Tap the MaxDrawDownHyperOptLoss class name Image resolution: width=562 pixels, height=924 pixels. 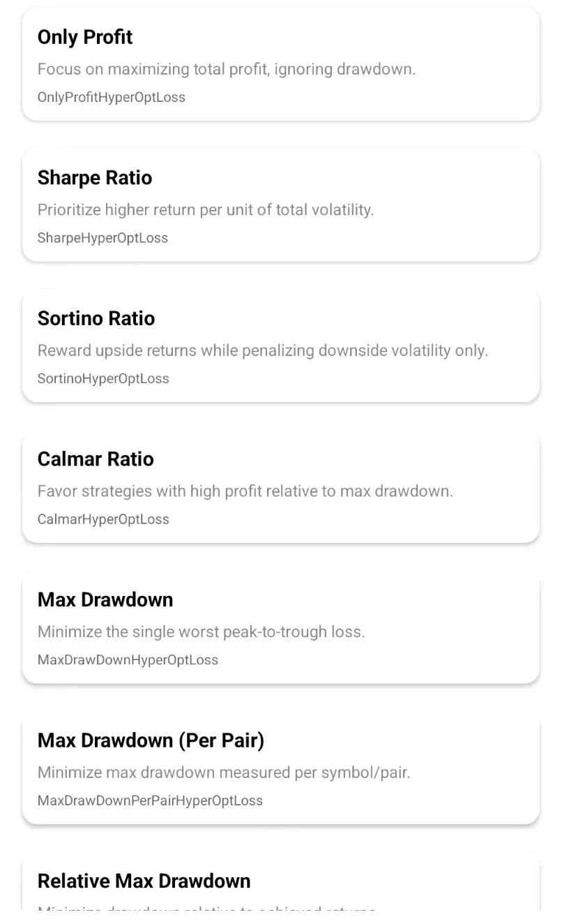(x=128, y=660)
